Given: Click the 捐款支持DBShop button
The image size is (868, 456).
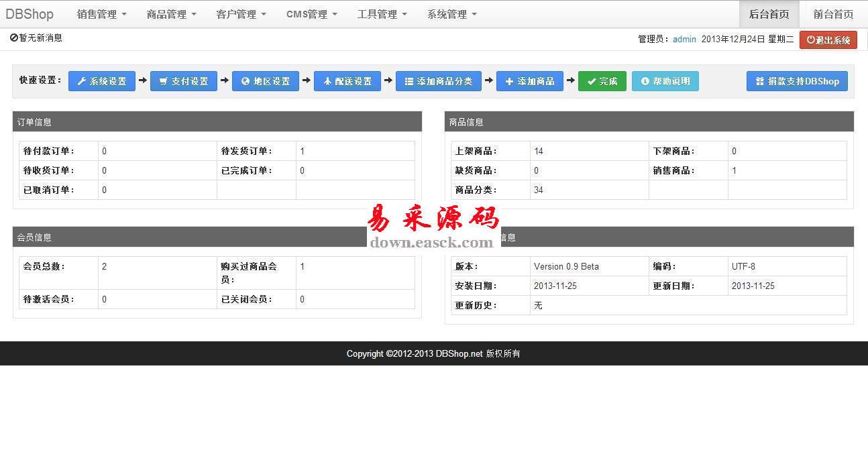Looking at the screenshot, I should point(797,81).
